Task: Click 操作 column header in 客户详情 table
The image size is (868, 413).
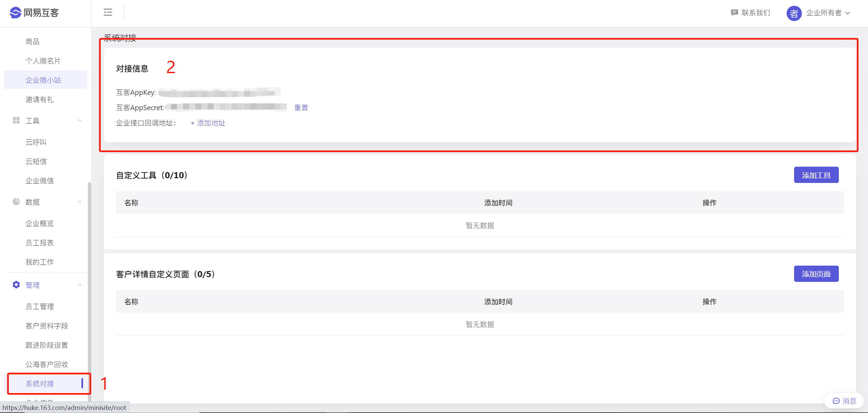Action: coord(709,302)
